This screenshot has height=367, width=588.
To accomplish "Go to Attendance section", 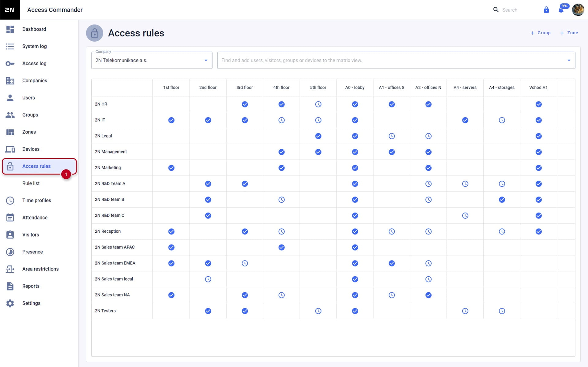I will pyautogui.click(x=35, y=218).
